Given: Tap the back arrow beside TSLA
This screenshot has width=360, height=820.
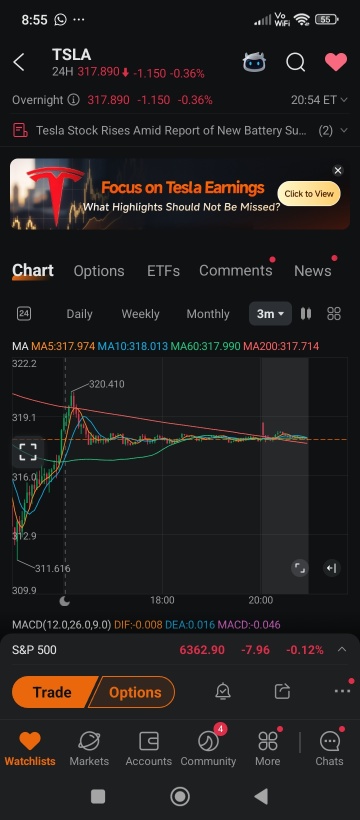Looking at the screenshot, I should (19, 63).
